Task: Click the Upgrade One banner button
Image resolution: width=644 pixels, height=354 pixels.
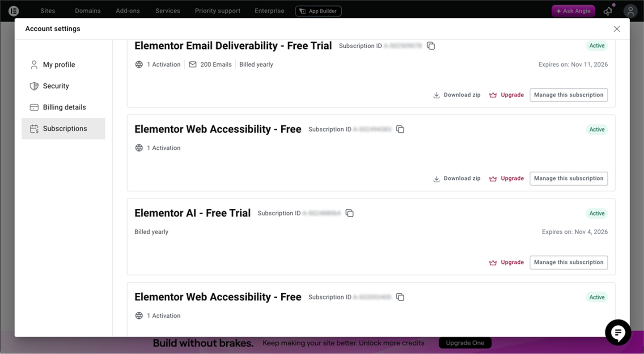Action: coord(465,343)
